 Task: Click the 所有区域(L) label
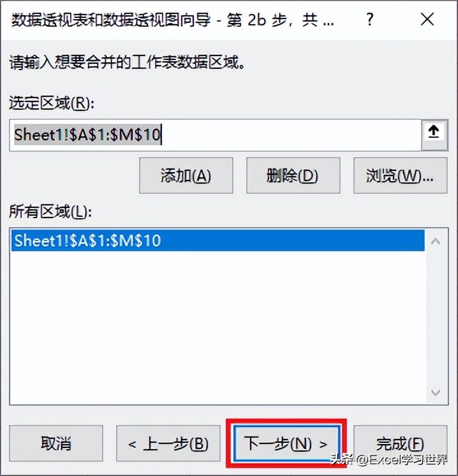[50, 211]
